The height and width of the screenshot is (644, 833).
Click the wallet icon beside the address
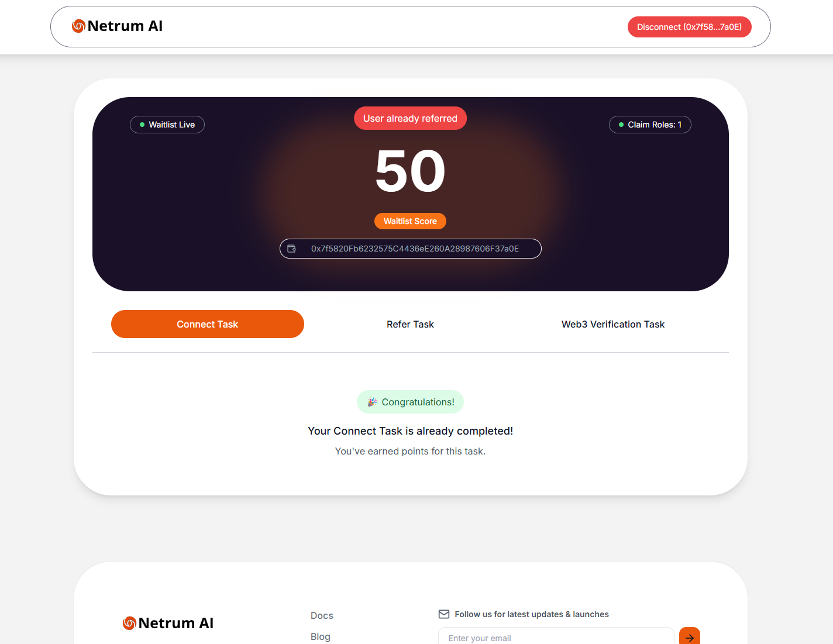[291, 249]
